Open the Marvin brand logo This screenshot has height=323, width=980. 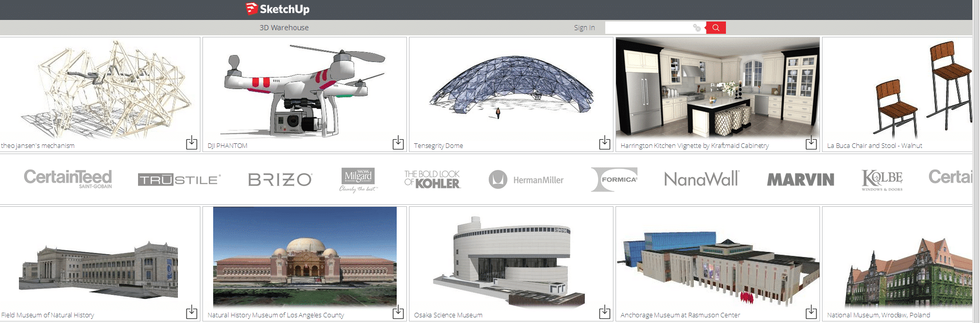[x=801, y=180]
